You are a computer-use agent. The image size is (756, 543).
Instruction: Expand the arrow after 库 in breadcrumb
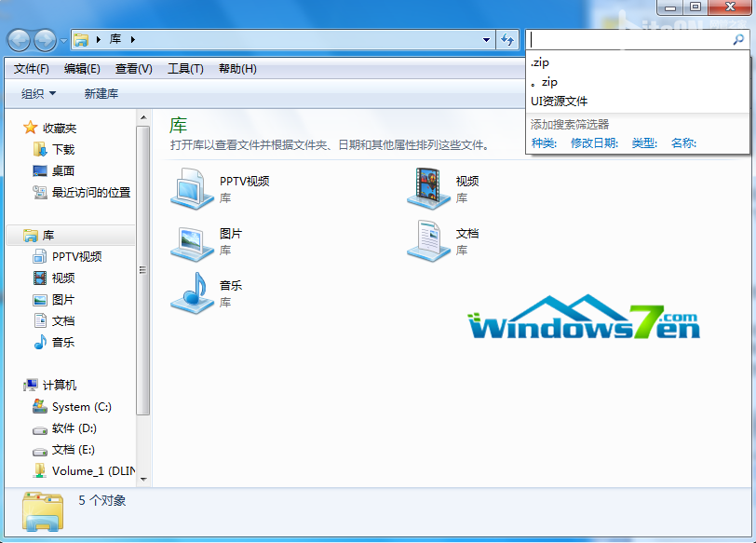pos(132,39)
